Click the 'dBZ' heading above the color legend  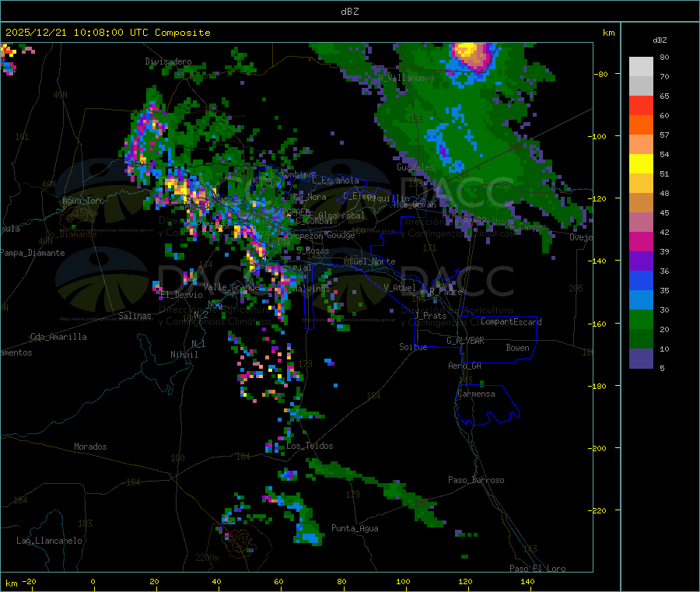click(660, 40)
